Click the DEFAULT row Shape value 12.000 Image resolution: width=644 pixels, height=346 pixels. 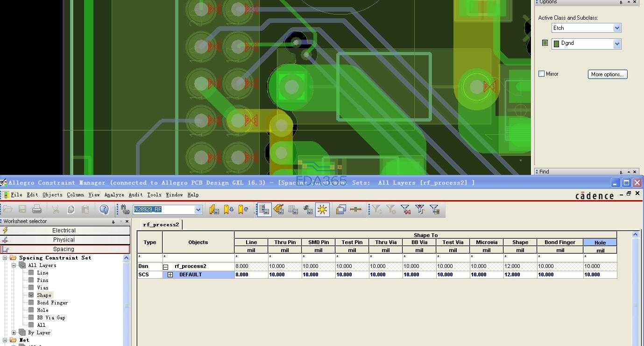click(x=520, y=275)
